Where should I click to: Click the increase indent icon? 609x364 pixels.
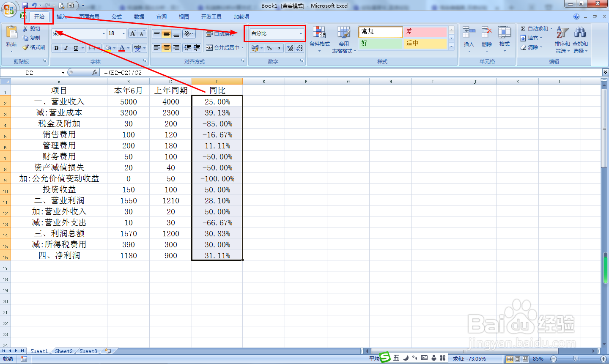coord(197,48)
